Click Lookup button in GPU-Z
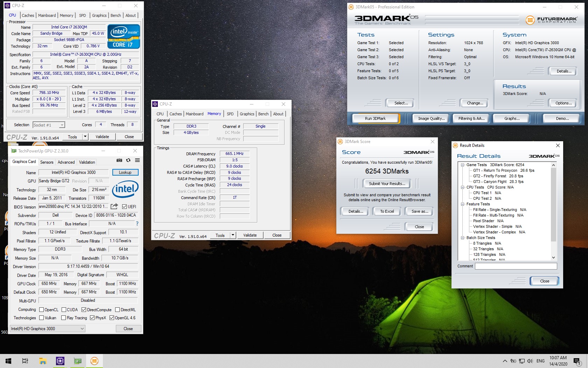 [125, 172]
